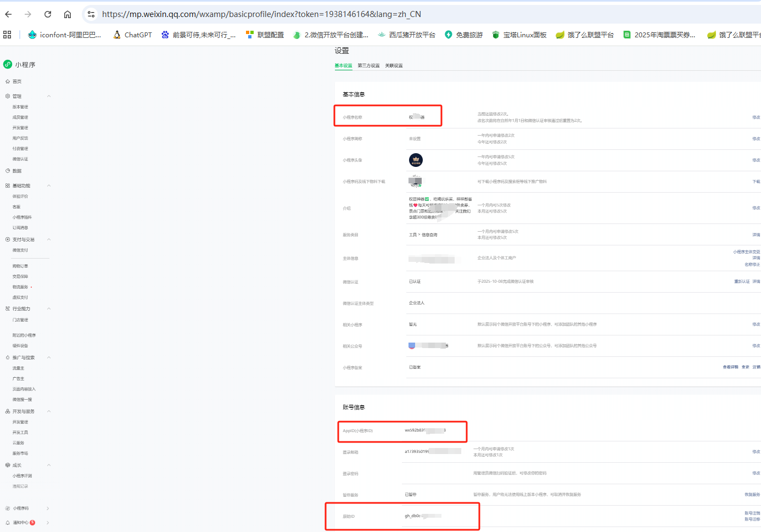Screen dimensions: 761x532
Task: Collapse the 基础功能 sidebar group
Action: pos(49,186)
